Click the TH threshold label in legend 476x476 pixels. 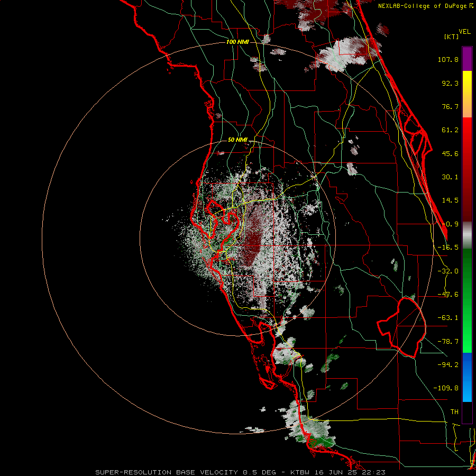454,412
